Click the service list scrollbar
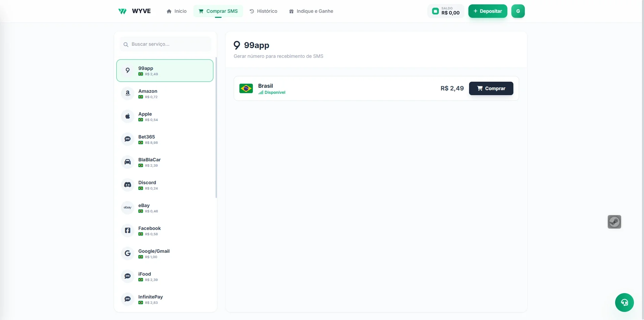This screenshot has height=320, width=644. coord(216,128)
